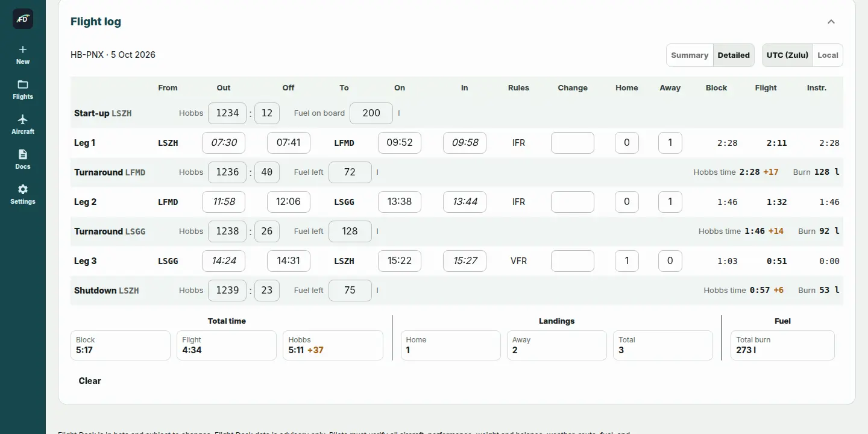
Task: Edit Leg 3 In time 15:27
Action: [x=465, y=261]
